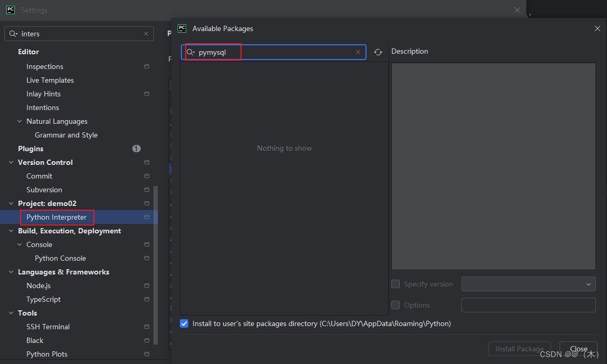Click the project-level icon beside Python Console

point(147,259)
